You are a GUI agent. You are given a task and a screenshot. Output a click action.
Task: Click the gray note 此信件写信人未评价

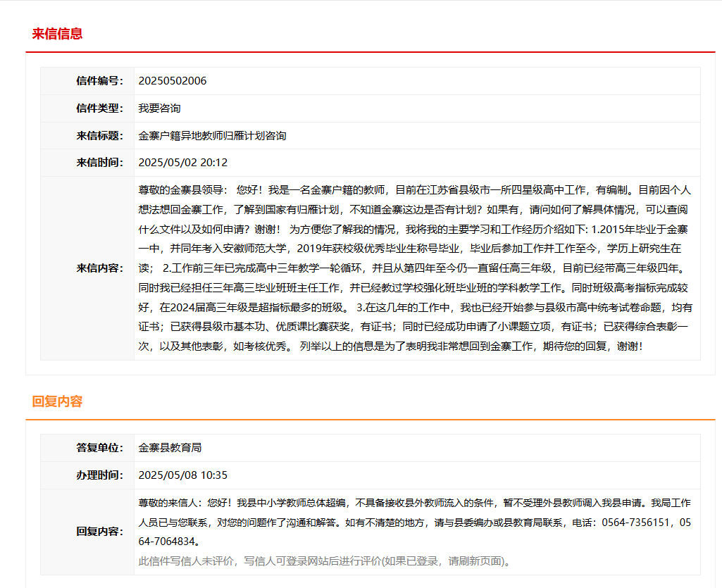325,561
